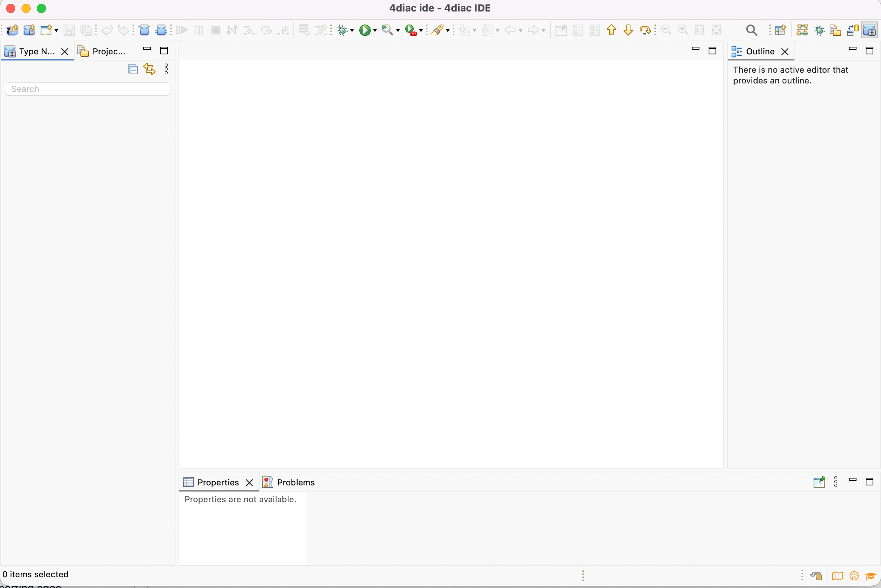The width and height of the screenshot is (881, 588).
Task: Click the yellow down arrow icon
Action: 628,30
